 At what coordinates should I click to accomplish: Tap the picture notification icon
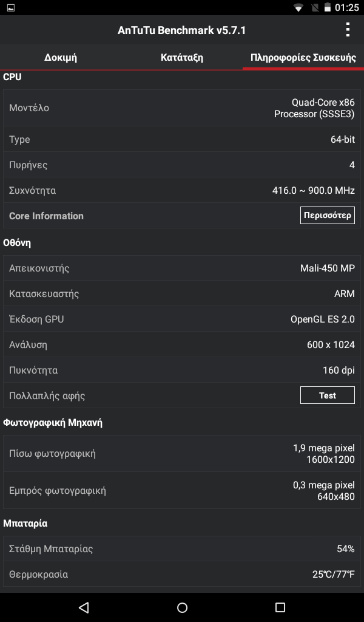pyautogui.click(x=11, y=7)
